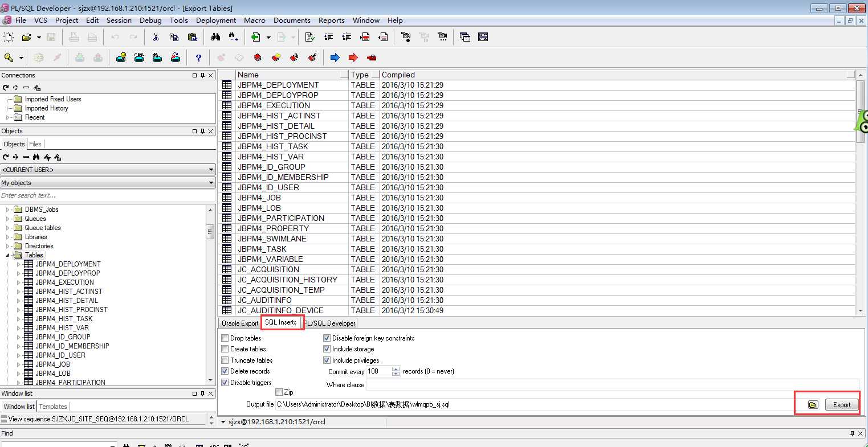This screenshot has width=868, height=447.
Task: Click the red right arrow toolbar icon
Action: (x=353, y=58)
